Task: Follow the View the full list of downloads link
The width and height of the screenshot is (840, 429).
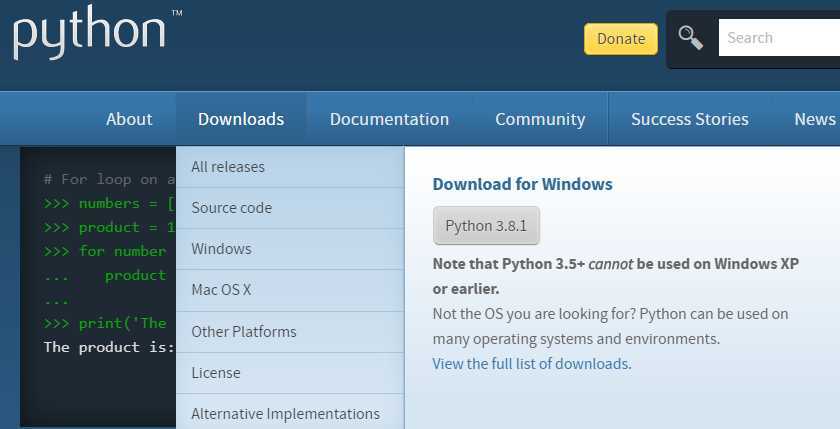Action: point(530,364)
